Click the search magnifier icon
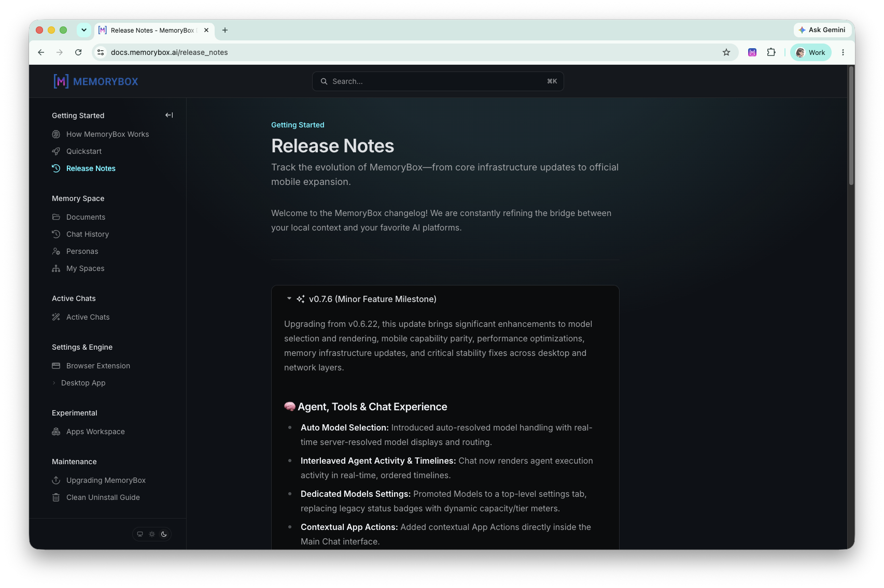This screenshot has width=884, height=588. pyautogui.click(x=324, y=81)
